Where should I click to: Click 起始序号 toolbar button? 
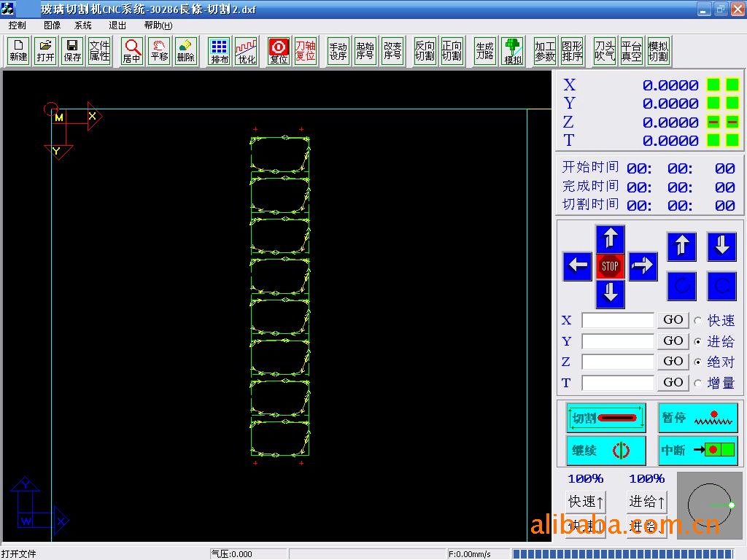365,50
